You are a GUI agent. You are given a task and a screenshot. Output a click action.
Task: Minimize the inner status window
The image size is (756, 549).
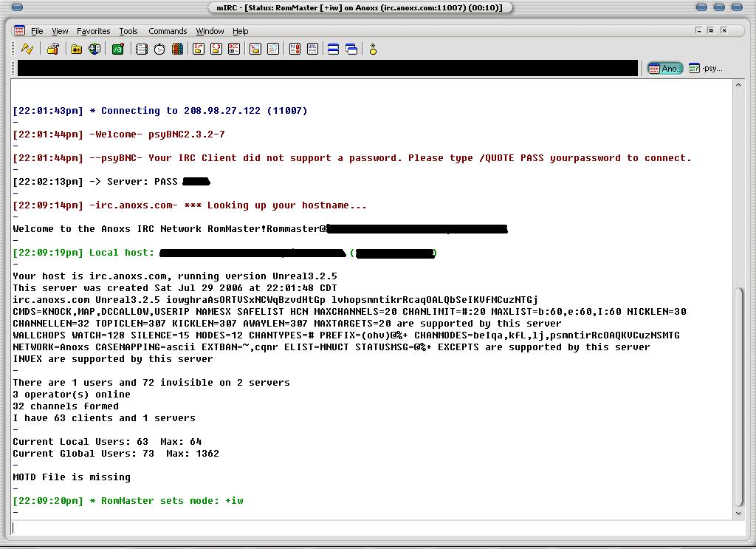pyautogui.click(x=698, y=30)
